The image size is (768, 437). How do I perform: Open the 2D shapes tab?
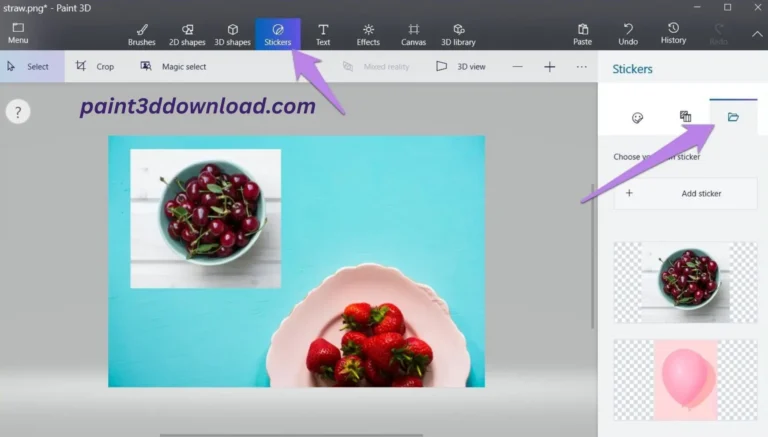click(187, 35)
